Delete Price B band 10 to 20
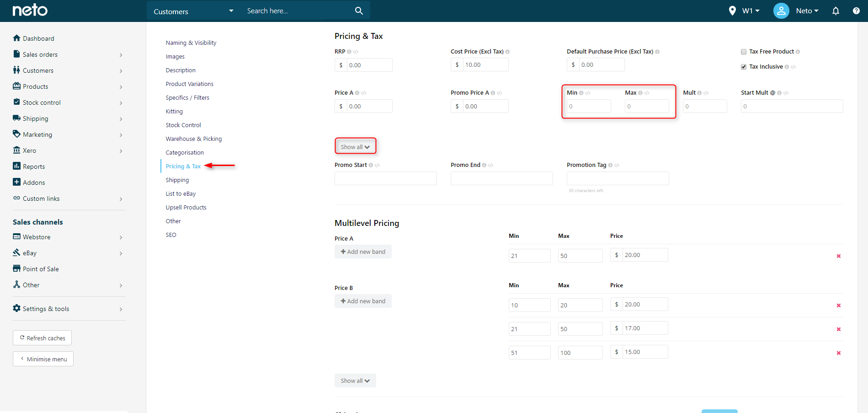 pos(839,306)
